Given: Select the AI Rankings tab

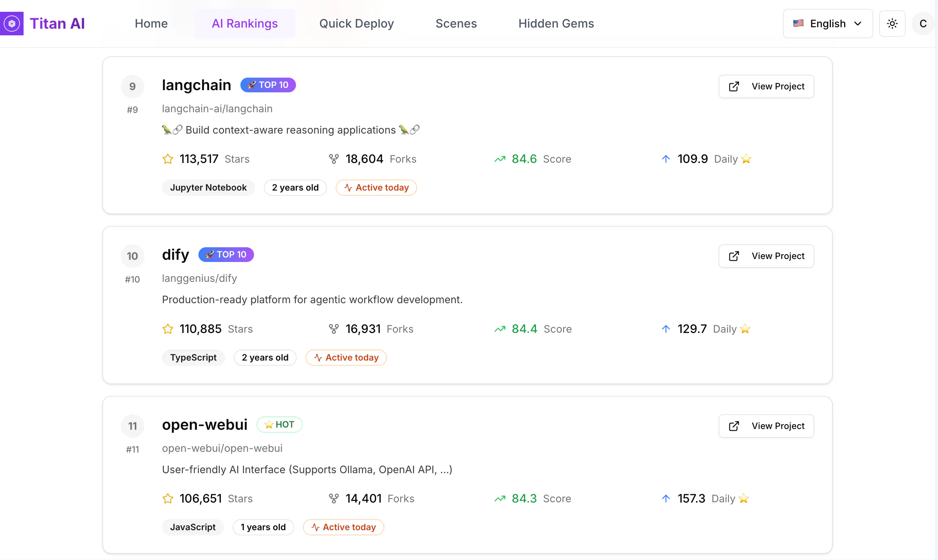Looking at the screenshot, I should click(x=245, y=24).
